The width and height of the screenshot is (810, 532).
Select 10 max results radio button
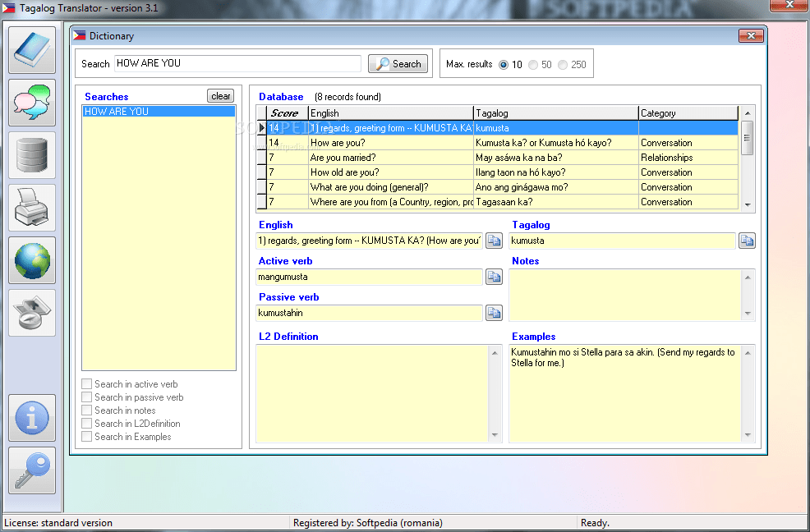coord(504,65)
